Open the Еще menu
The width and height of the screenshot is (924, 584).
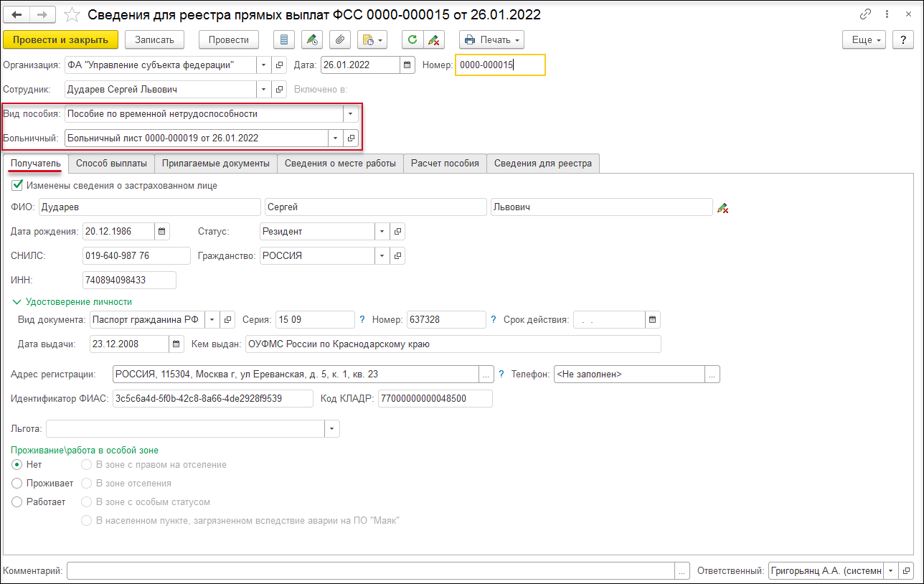[x=866, y=39]
